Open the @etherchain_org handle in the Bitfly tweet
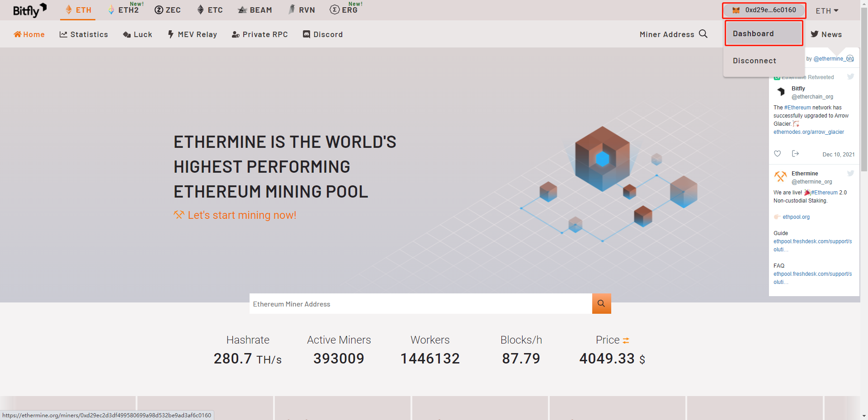Viewport: 868px width, 420px height. pyautogui.click(x=812, y=97)
